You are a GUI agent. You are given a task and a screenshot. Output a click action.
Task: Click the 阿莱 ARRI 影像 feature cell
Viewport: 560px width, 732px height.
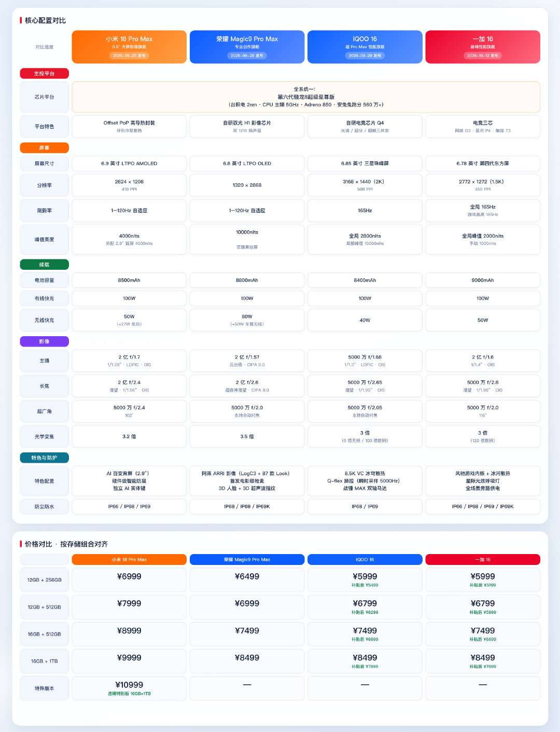tap(247, 481)
